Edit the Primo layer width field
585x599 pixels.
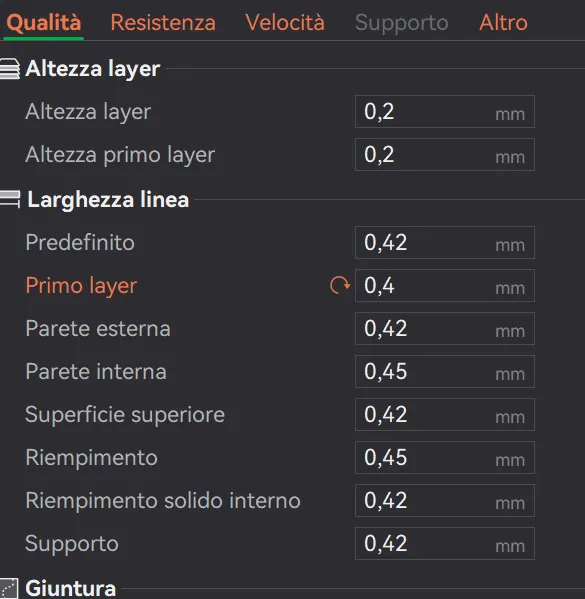point(445,286)
